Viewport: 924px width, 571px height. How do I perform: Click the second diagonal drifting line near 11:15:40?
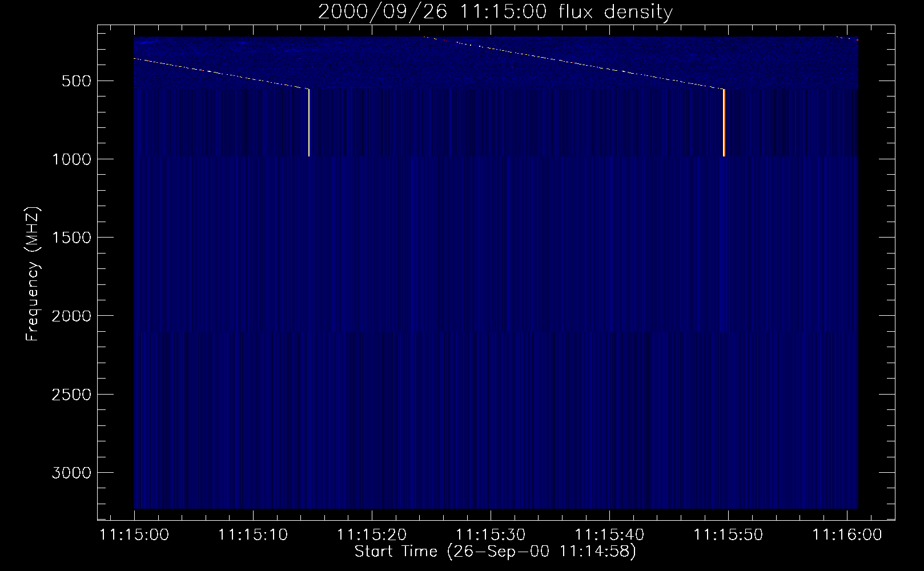tap(574, 63)
